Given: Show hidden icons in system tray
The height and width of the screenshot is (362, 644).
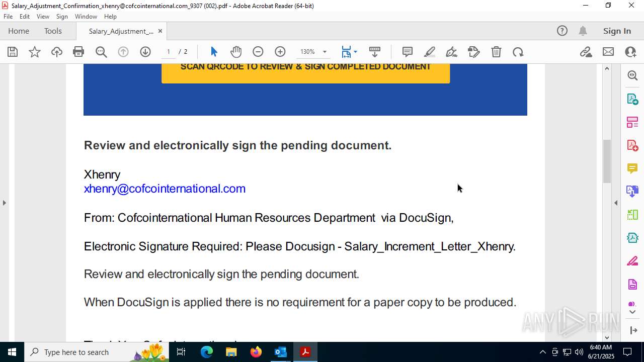Looking at the screenshot, I should coord(542,352).
